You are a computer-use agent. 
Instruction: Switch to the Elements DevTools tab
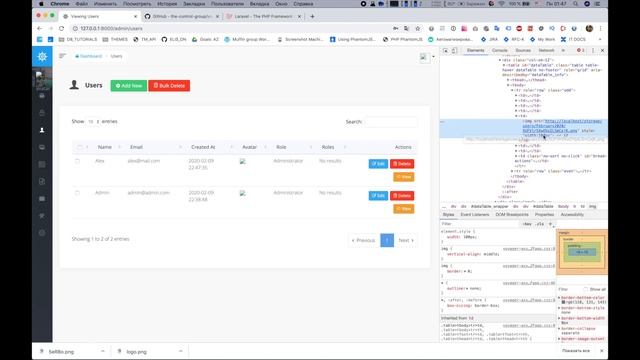[476, 51]
